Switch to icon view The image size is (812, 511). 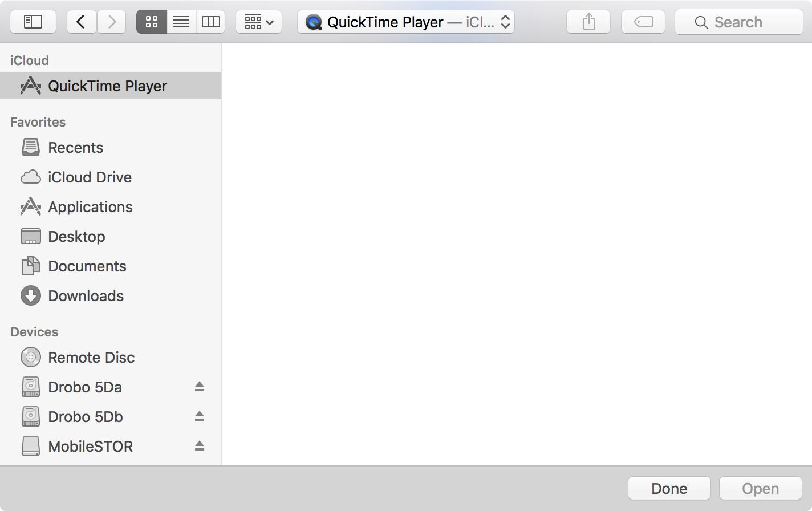[x=151, y=22]
